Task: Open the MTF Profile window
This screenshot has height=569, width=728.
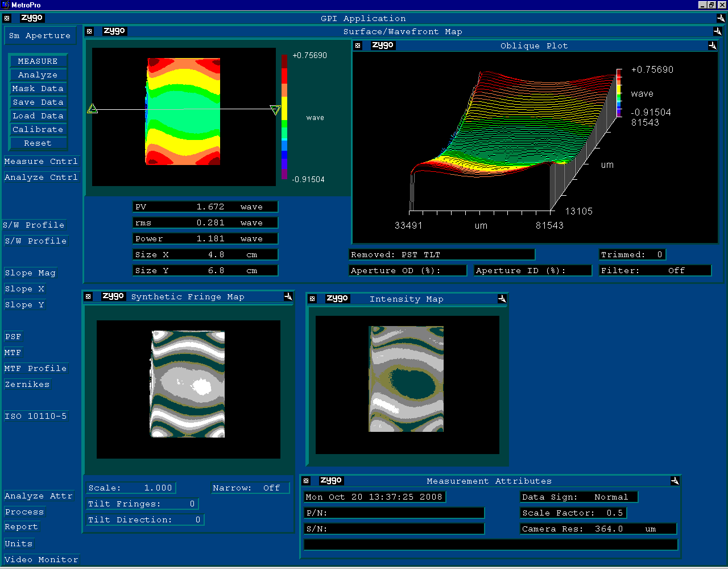Action: click(x=36, y=368)
